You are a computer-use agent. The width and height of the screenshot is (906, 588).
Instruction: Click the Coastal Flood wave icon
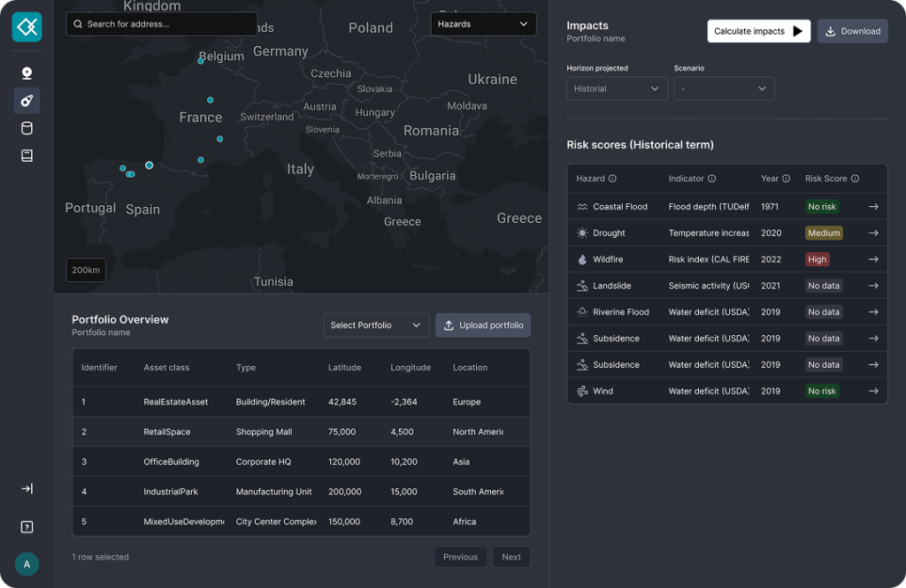pos(584,206)
